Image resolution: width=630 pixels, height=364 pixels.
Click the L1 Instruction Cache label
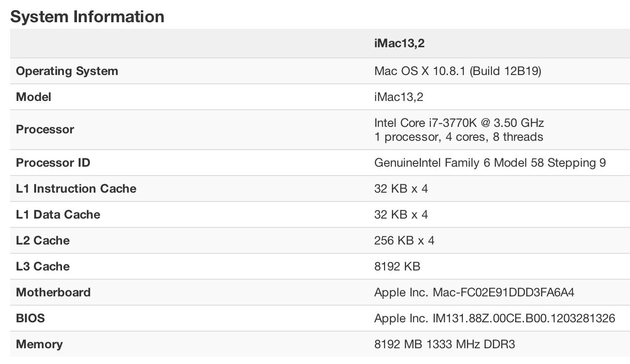pyautogui.click(x=76, y=188)
